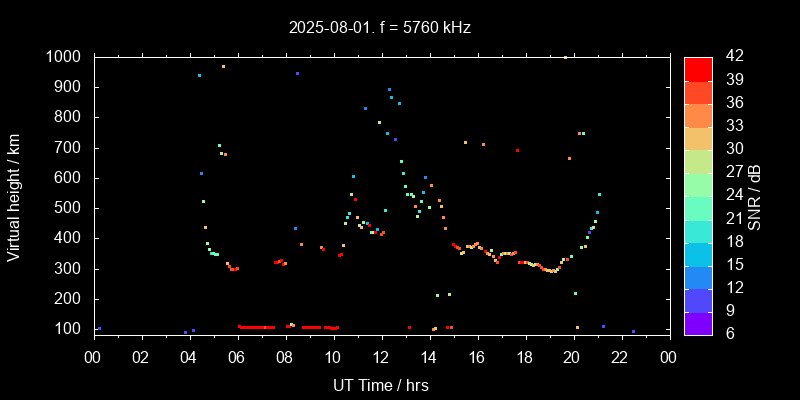The image size is (800, 400).
Task: Click the "UT Time / hrs" axis label
Action: (x=381, y=384)
